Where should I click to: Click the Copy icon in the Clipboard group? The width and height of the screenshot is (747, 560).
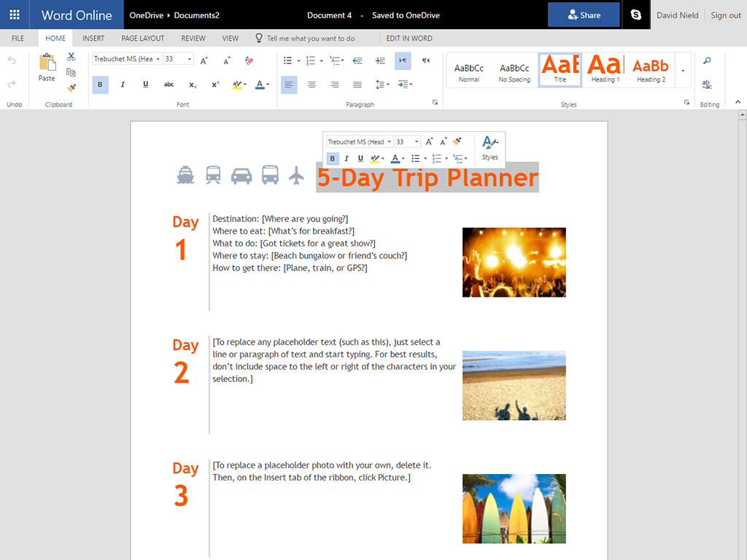pyautogui.click(x=71, y=73)
